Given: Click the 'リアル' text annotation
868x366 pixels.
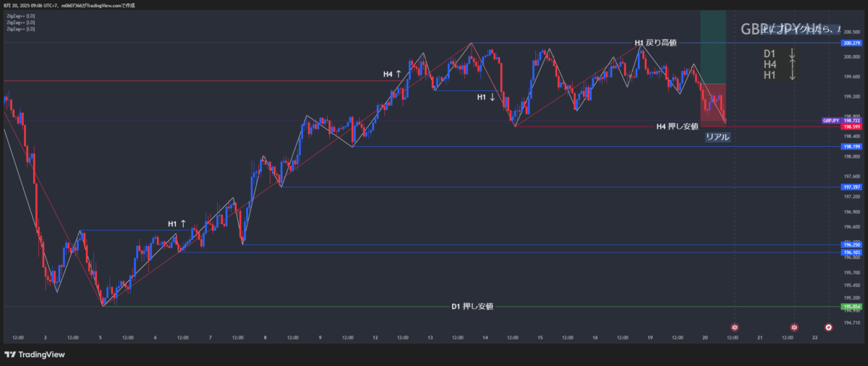Looking at the screenshot, I should click(x=718, y=137).
